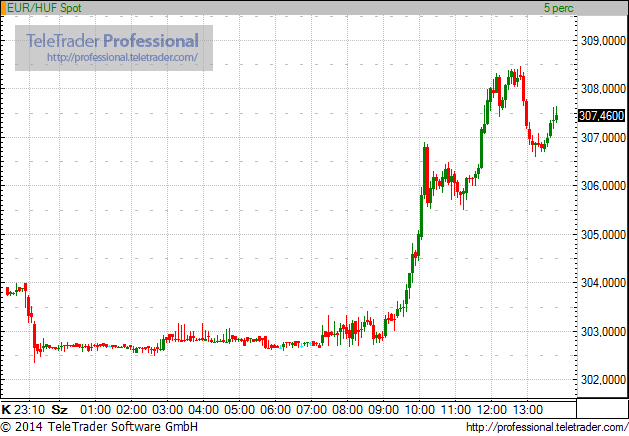This screenshot has width=629, height=436.
Task: Click the 05:00 time axis label
Action: tap(239, 410)
